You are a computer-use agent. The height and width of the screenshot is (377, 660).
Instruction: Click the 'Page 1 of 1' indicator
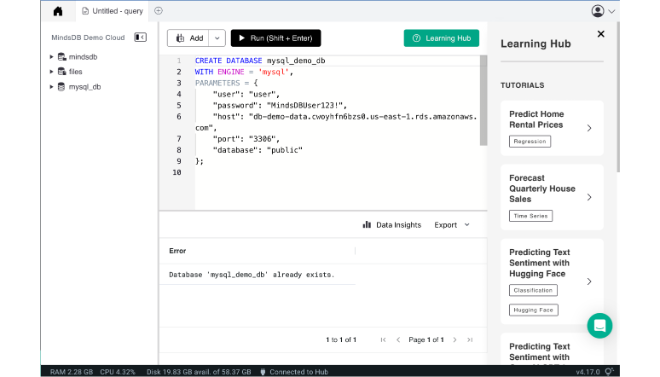[x=426, y=340]
